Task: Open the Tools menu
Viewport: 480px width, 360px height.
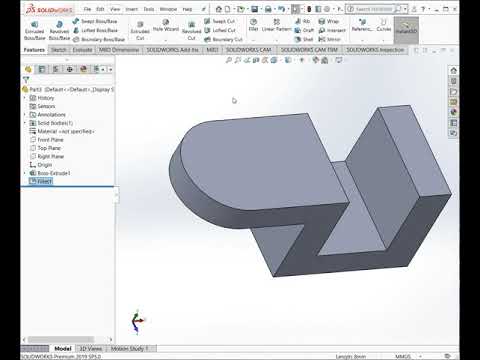Action: (x=149, y=9)
